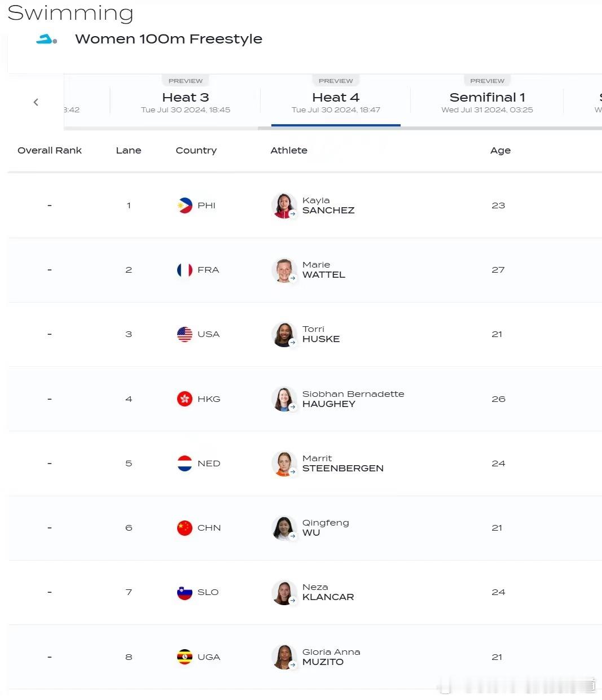Click the Philippines flag icon
Viewport: 602px width, 700px height.
click(x=184, y=205)
